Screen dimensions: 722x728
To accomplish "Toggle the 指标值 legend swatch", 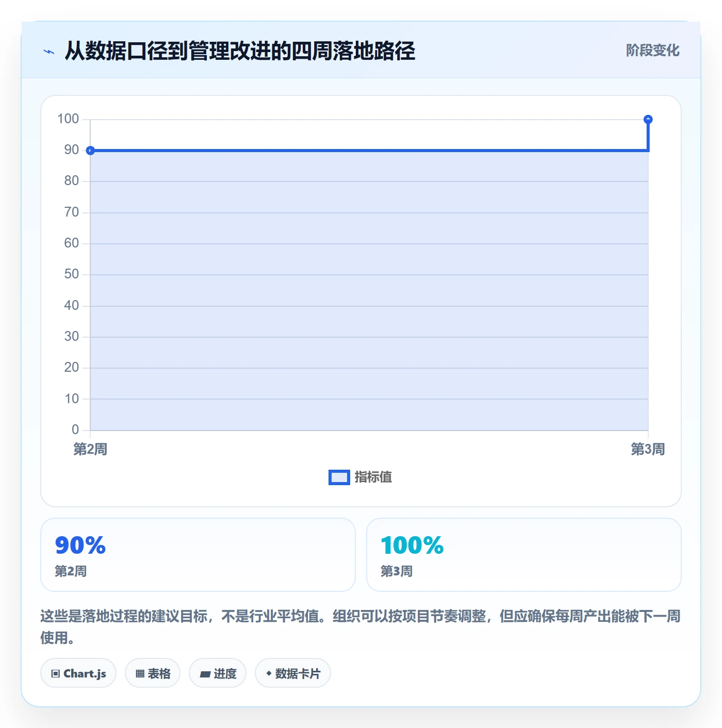I will click(339, 477).
